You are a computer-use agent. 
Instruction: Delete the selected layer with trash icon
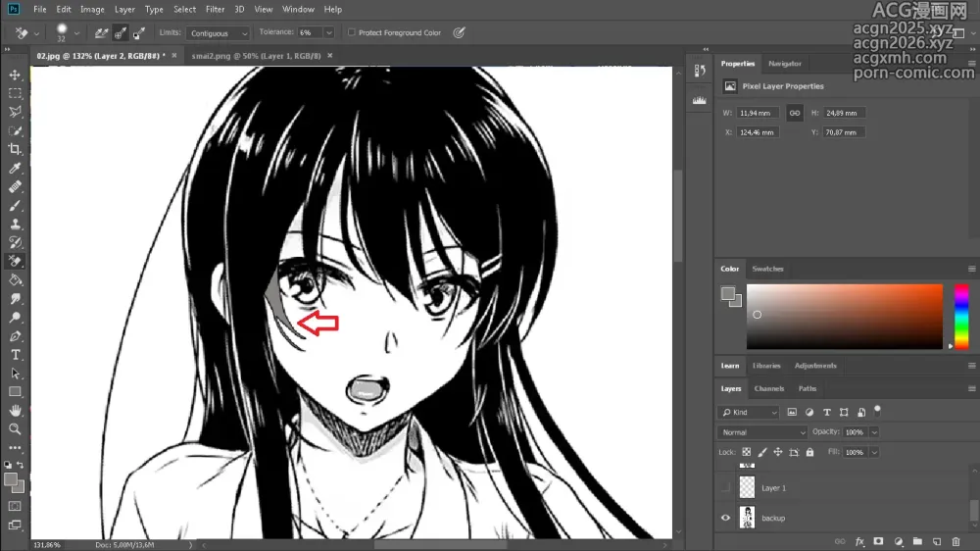(955, 541)
